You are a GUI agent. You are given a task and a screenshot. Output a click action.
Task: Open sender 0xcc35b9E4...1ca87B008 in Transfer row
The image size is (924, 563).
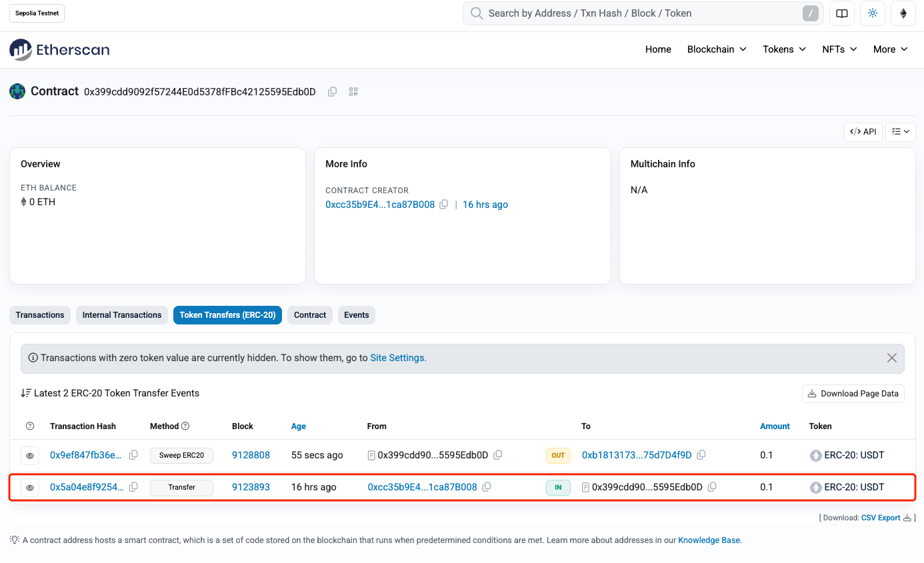(423, 487)
